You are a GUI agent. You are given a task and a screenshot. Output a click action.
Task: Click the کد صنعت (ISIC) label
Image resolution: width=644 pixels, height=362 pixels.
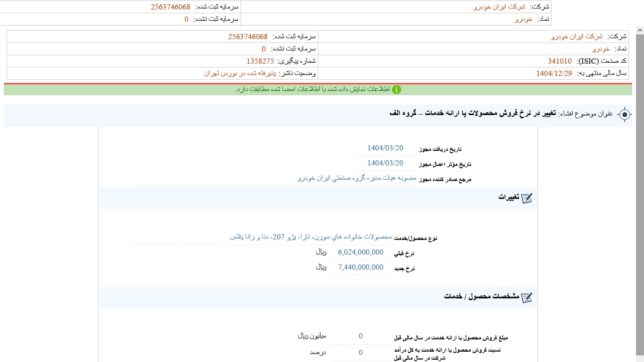click(601, 61)
